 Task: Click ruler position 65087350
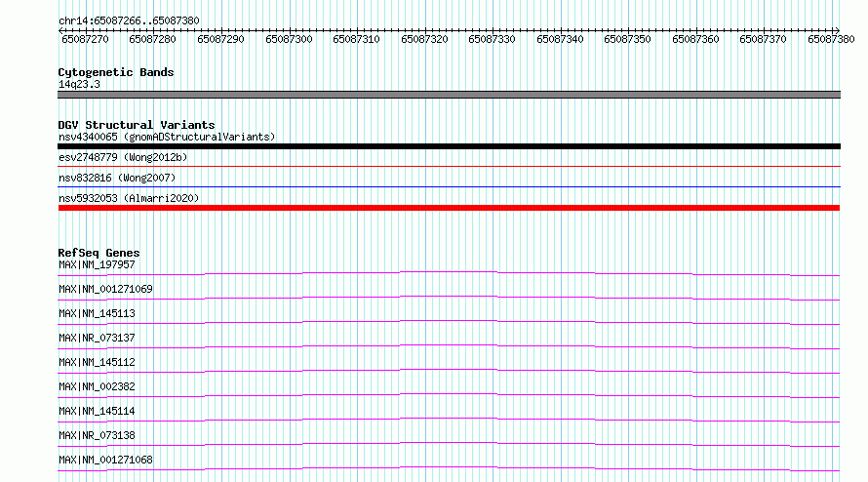[627, 39]
